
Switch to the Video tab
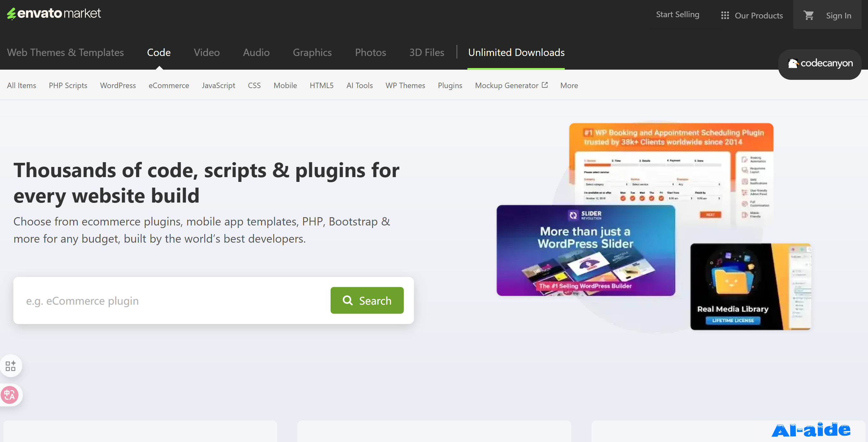206,52
